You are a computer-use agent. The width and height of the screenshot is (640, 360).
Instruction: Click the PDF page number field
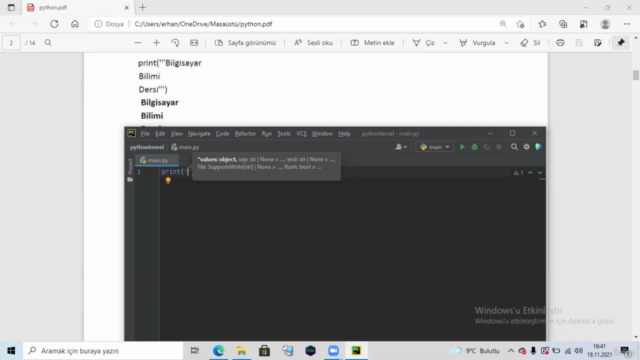coord(11,43)
